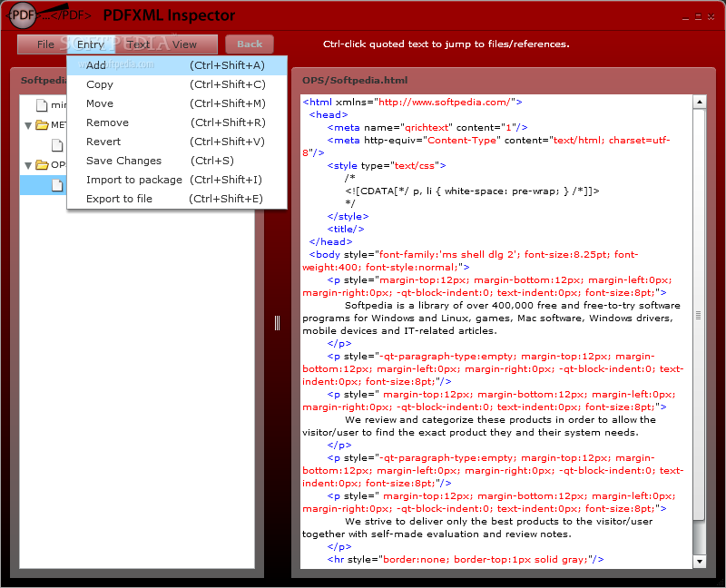
Task: Click the editor vertical scrollbar thumb
Action: [699, 315]
